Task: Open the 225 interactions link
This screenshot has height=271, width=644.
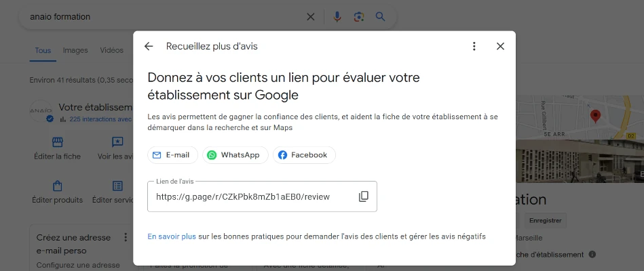Action: point(100,119)
